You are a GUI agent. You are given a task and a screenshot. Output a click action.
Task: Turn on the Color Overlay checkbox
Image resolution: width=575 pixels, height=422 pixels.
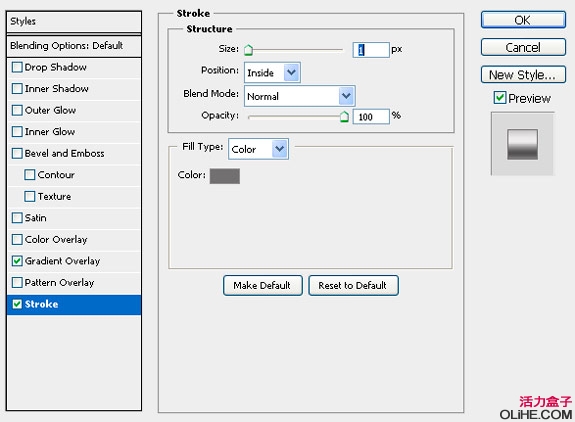(x=17, y=239)
